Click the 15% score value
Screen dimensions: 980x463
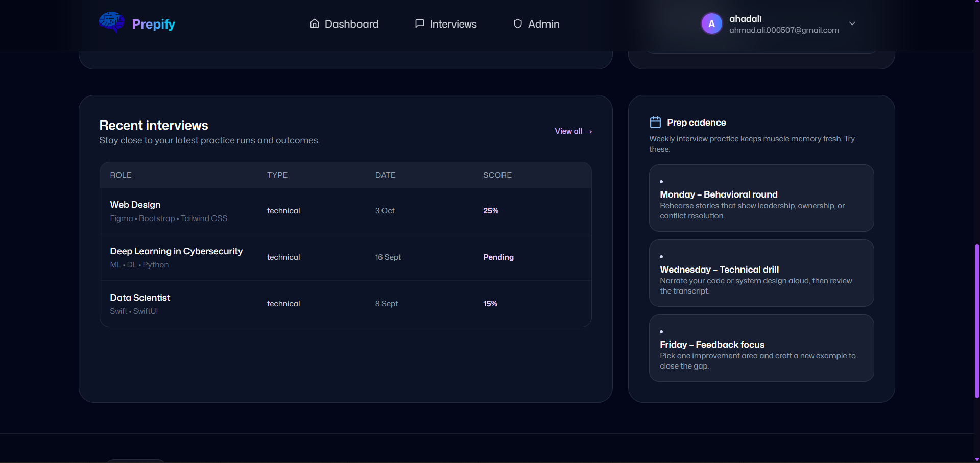point(490,304)
